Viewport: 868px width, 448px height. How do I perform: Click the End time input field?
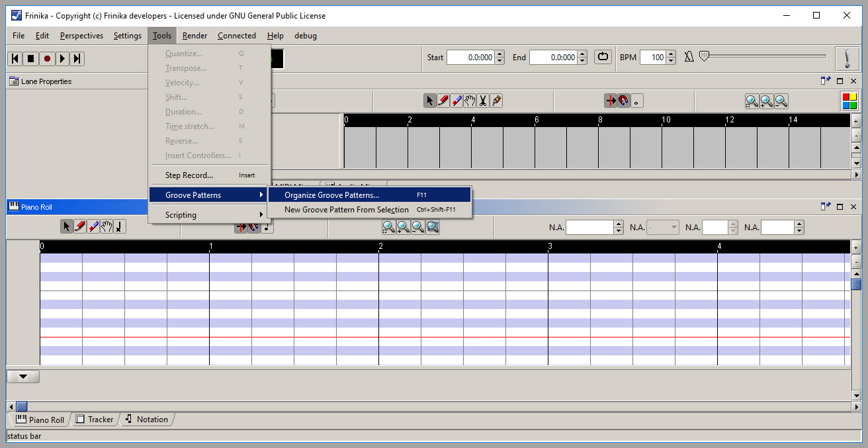pos(553,58)
